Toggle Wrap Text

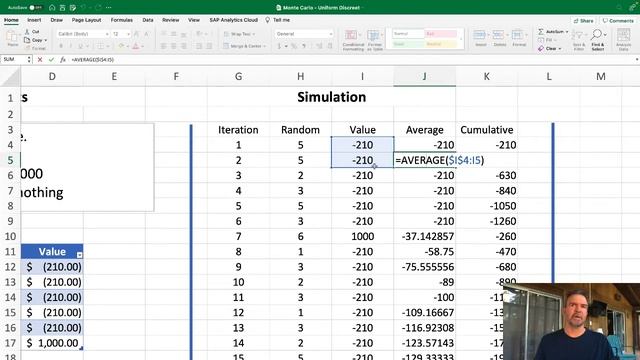point(239,34)
